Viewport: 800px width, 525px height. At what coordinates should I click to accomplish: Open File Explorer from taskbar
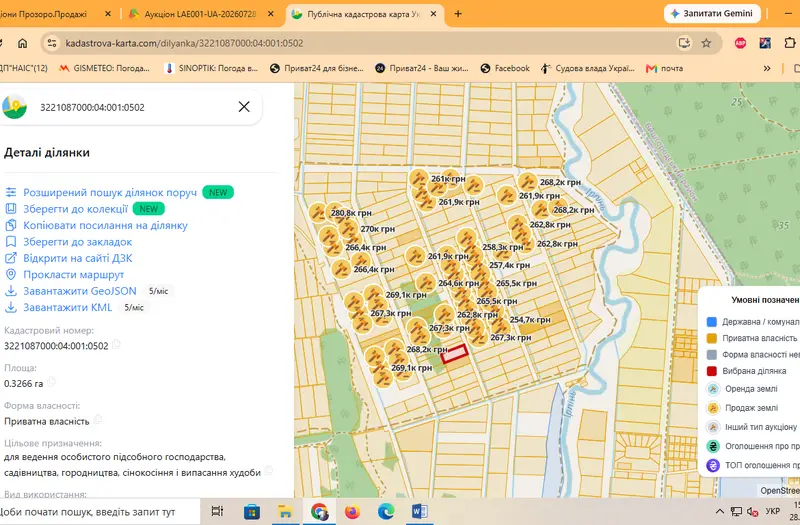(x=285, y=511)
